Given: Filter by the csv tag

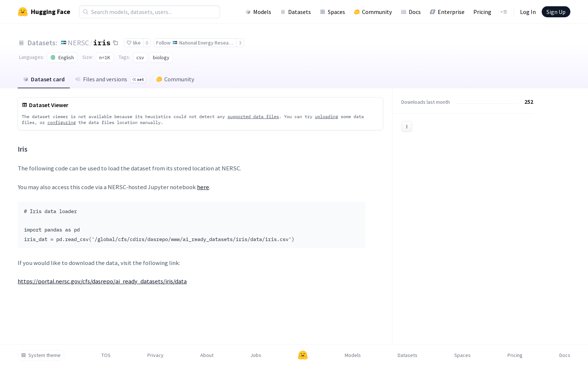Looking at the screenshot, I should [140, 57].
